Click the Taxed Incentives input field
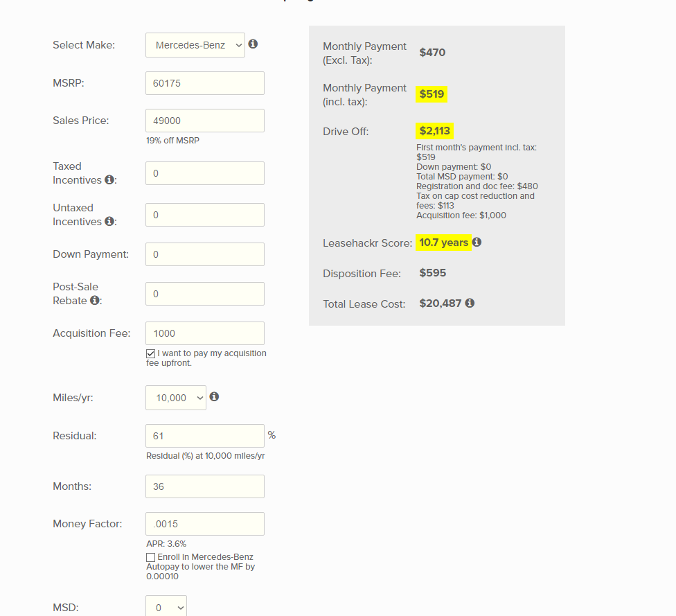 pos(205,173)
